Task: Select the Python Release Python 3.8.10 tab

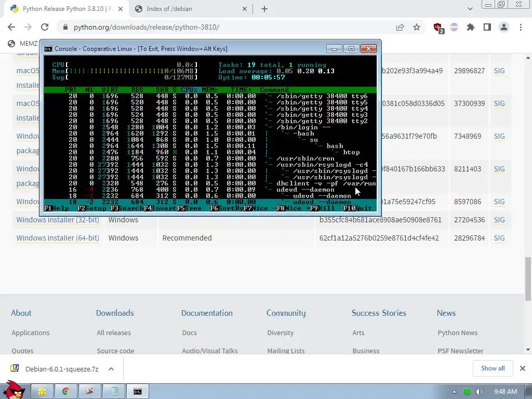Action: (x=66, y=9)
